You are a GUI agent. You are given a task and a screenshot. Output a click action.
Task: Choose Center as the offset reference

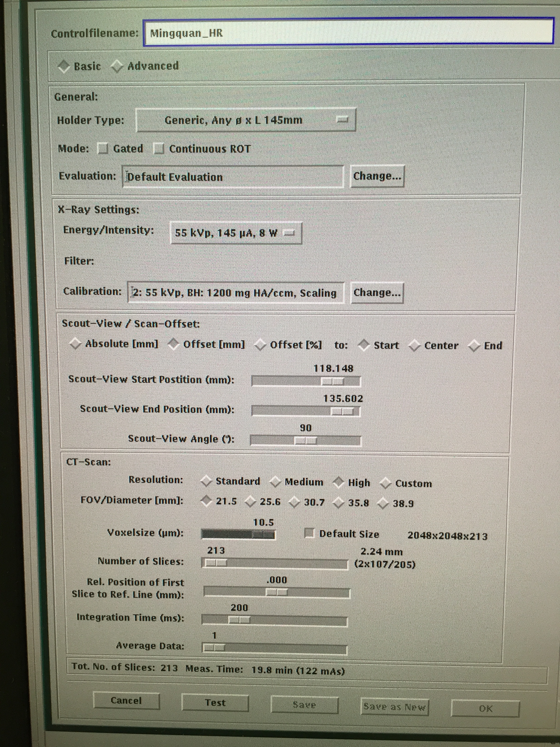tap(414, 346)
